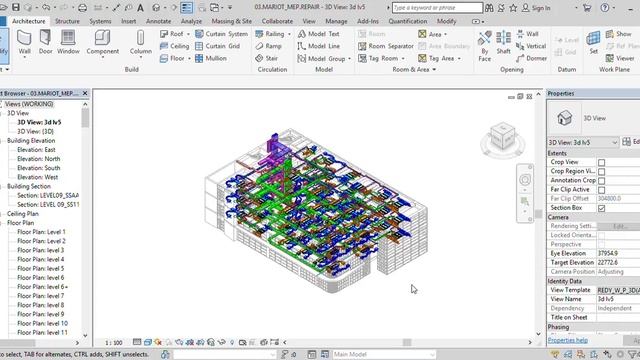
Task: Click the Eye Elevation value field
Action: point(618,253)
